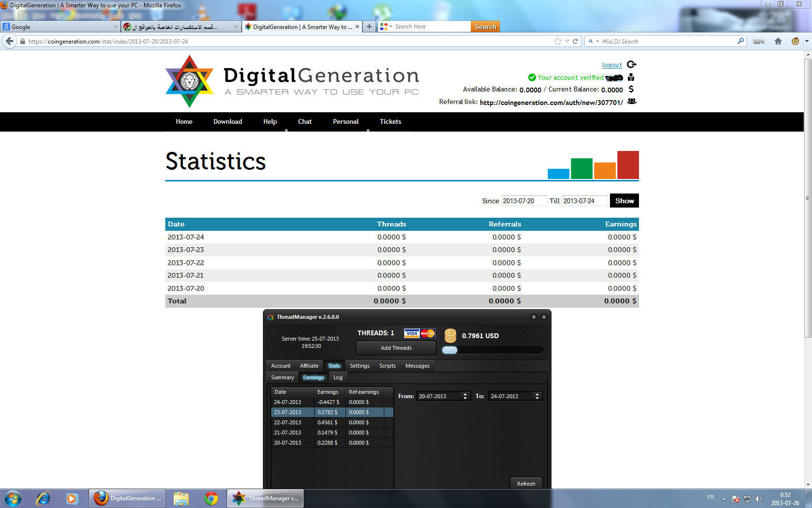Screen dimensions: 812x508
Task: Launch Google Chrome from the taskbar
Action: coord(211,498)
